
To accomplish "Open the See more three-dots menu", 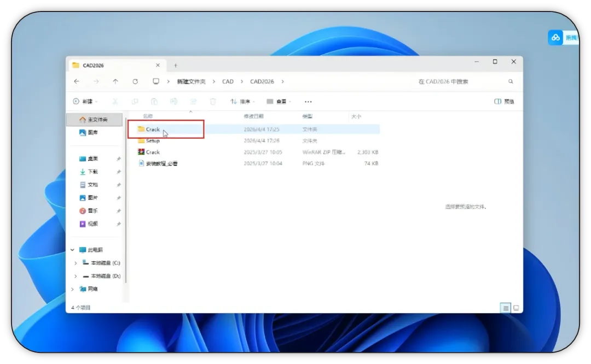I will tap(308, 102).
